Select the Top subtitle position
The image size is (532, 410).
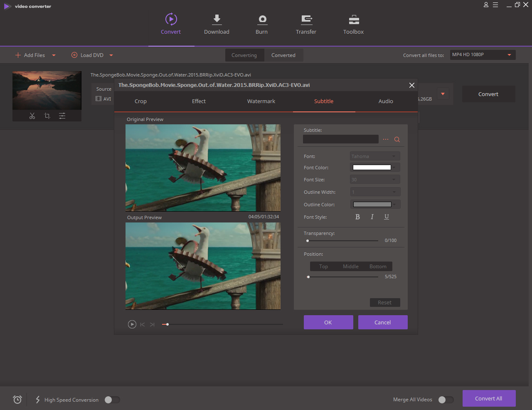pos(323,267)
